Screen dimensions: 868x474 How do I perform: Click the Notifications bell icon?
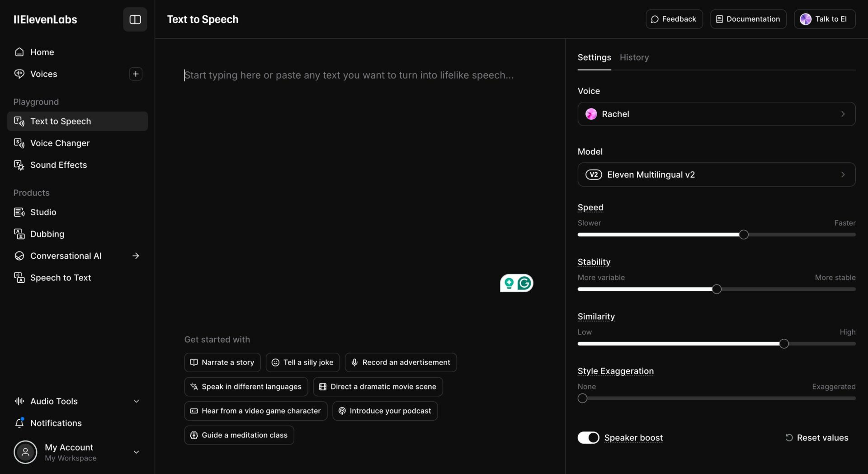click(19, 423)
